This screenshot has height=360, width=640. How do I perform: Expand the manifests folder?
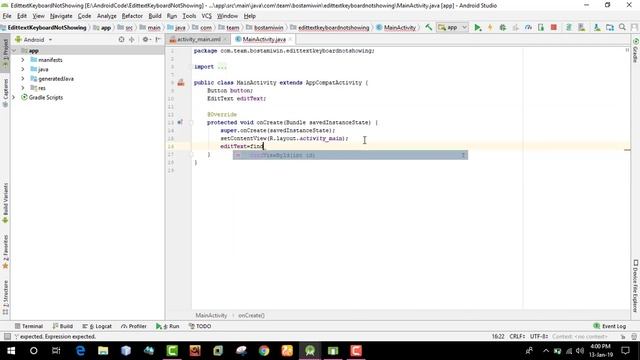point(23,60)
